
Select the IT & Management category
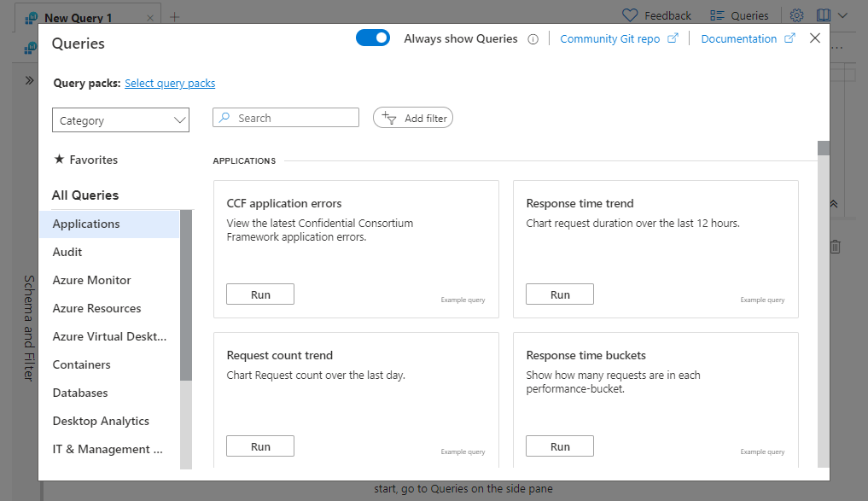point(109,450)
